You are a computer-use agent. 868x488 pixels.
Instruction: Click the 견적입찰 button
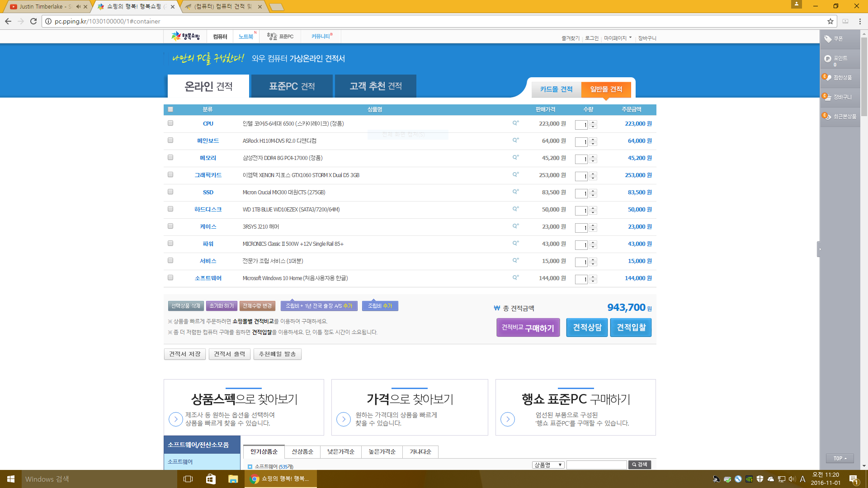(x=631, y=328)
